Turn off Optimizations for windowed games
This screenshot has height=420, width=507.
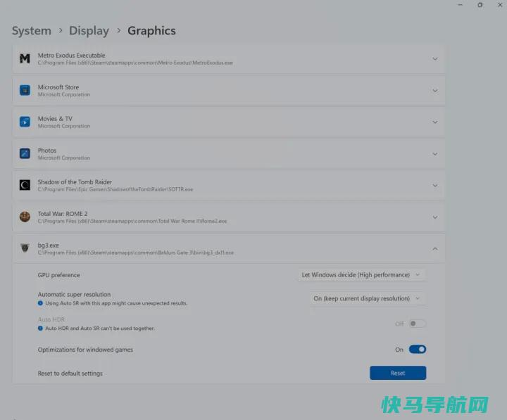coord(418,349)
